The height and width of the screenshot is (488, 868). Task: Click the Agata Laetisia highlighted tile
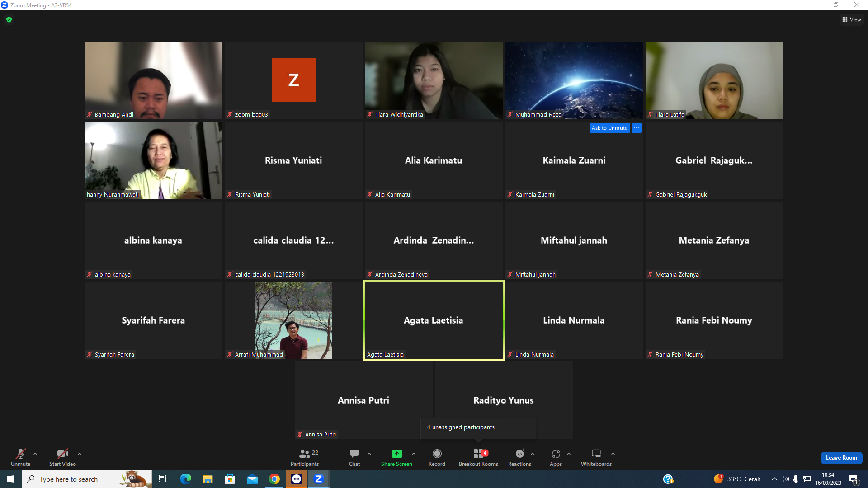click(434, 320)
